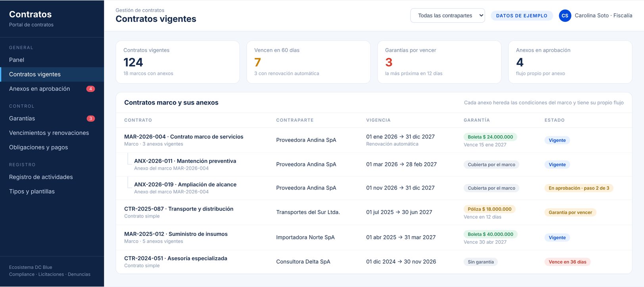
Task: Click Compliance · Licitaciones · Denuncias footer text
Action: 50,274
